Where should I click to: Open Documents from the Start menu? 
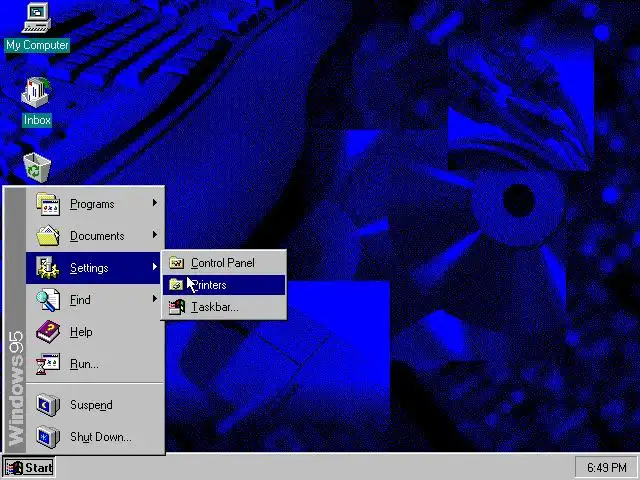click(x=95, y=236)
